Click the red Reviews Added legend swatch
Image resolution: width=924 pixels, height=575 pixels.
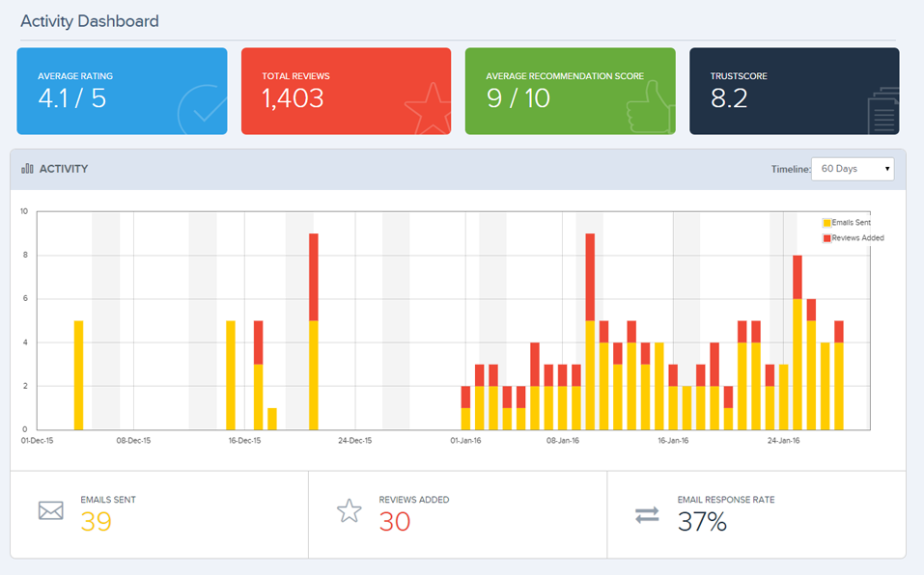826,238
